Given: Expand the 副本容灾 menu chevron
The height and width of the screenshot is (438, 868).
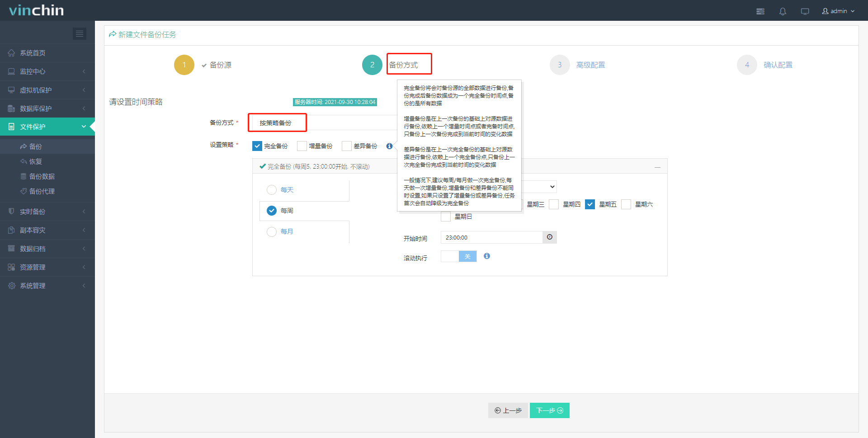Looking at the screenshot, I should [84, 230].
